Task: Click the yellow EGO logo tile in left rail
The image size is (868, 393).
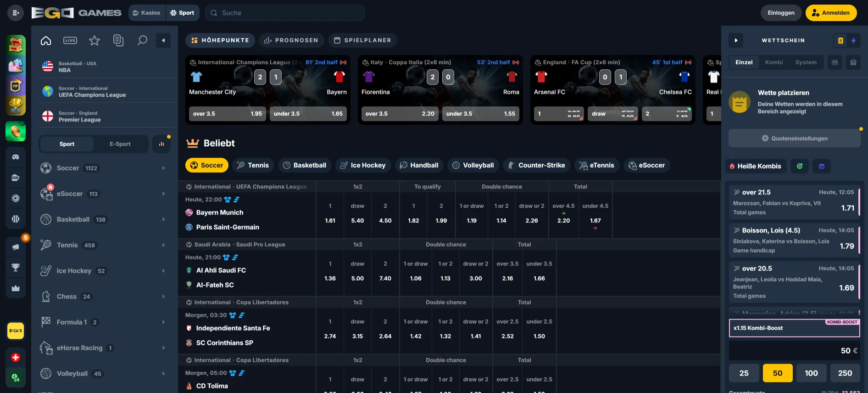Action: pos(16,331)
